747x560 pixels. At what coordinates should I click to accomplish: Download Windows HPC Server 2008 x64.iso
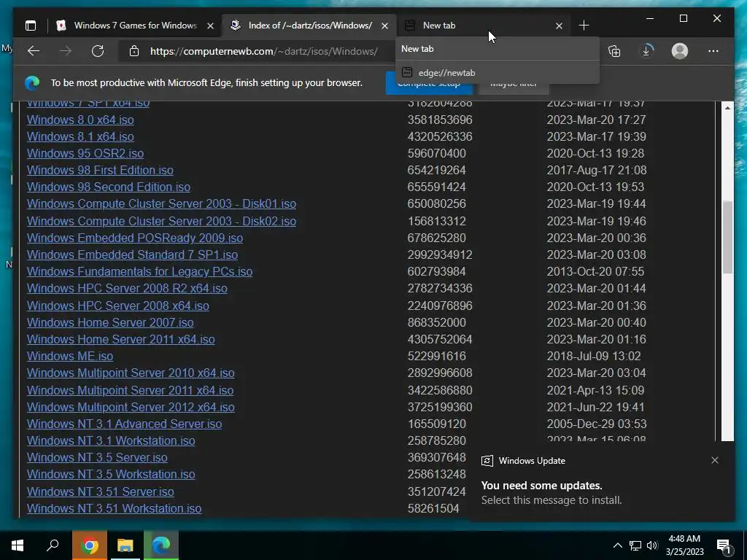tap(118, 306)
